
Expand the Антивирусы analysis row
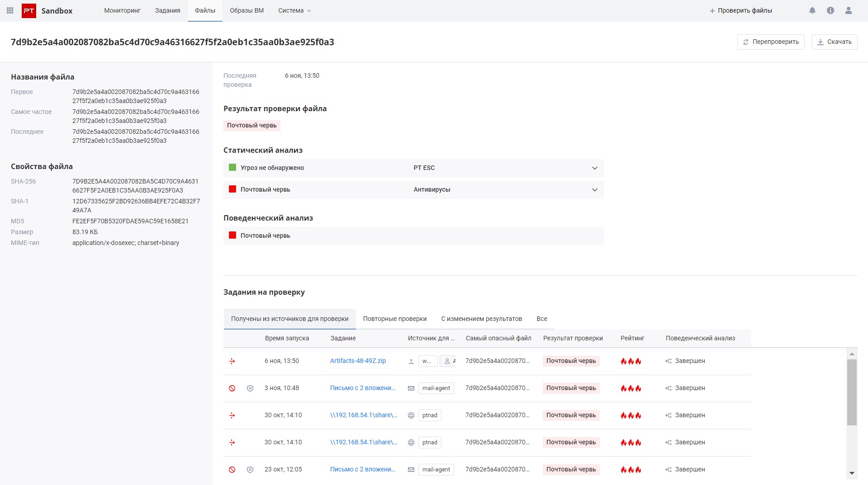594,190
